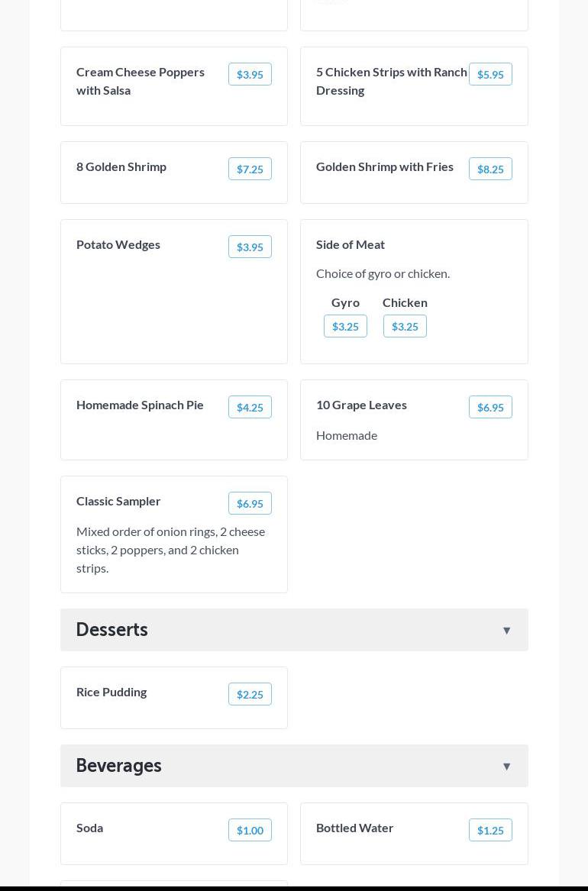
Task: Add Homemade Spinach Pie for $4.25
Action: point(250,407)
